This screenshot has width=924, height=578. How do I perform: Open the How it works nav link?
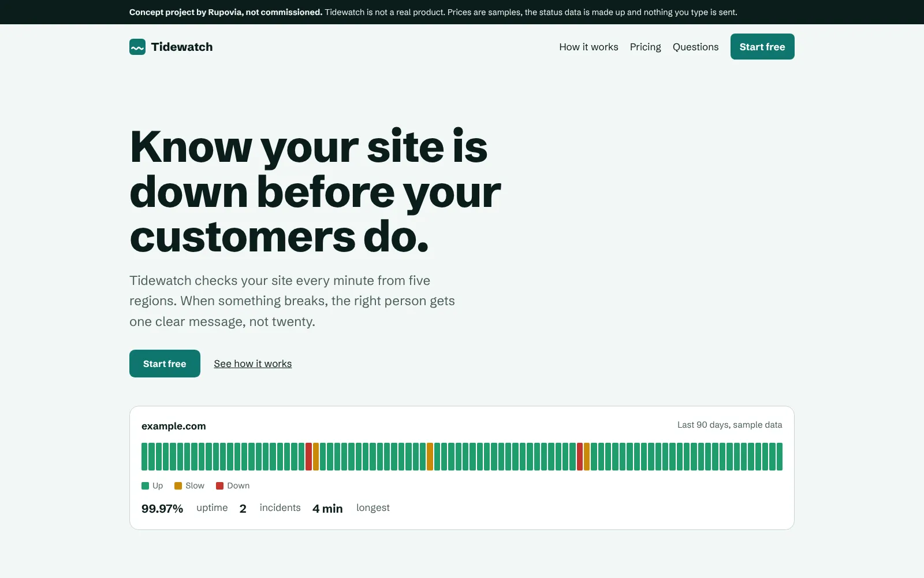(588, 47)
